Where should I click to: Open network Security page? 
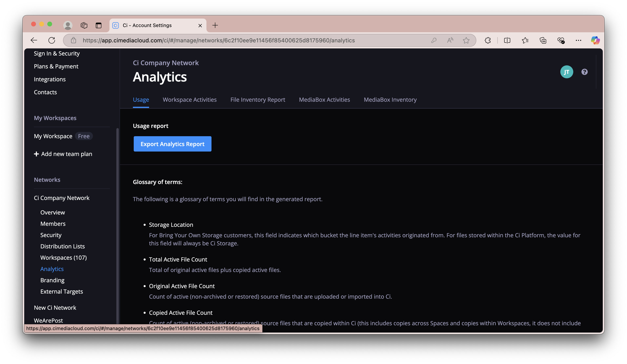51,235
